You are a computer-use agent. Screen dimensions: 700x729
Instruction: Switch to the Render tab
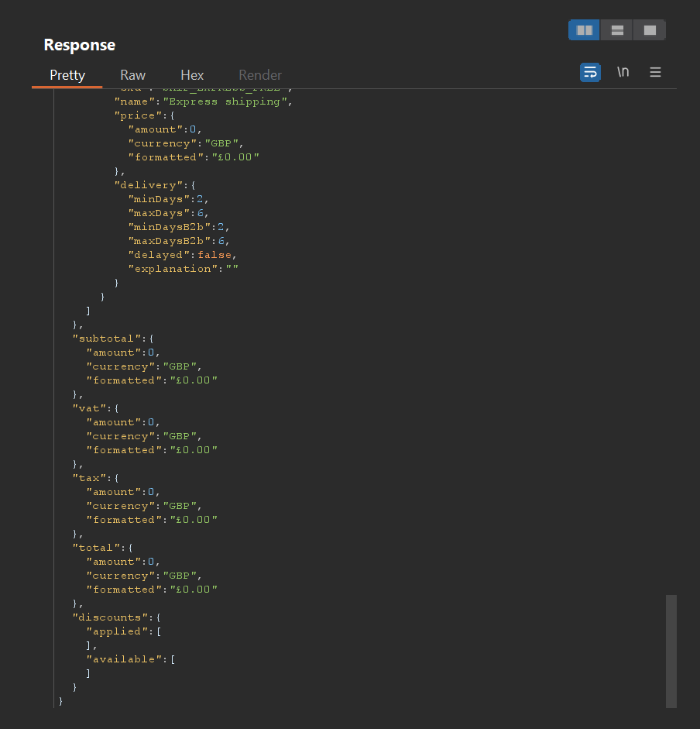(x=260, y=75)
